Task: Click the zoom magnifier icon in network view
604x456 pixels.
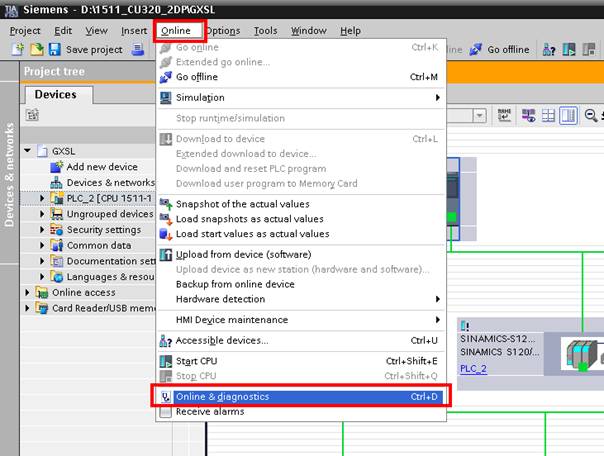Action: 592,116
